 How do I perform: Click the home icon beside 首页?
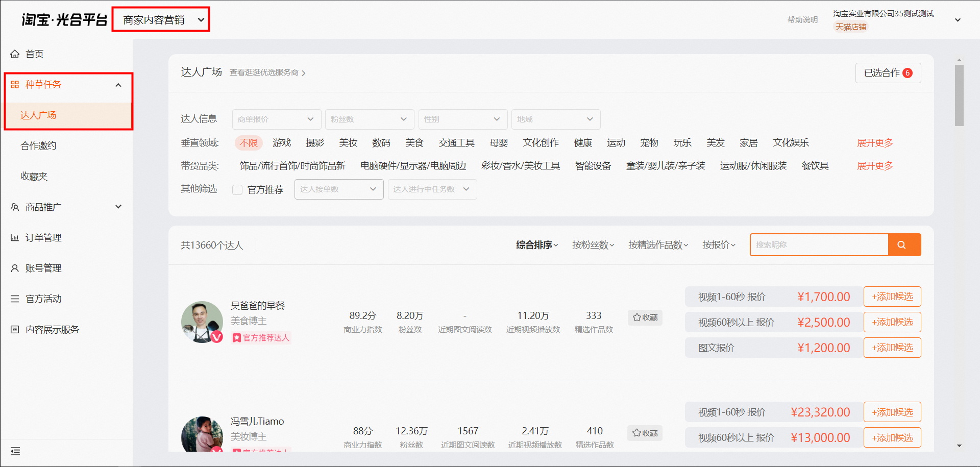(x=15, y=54)
